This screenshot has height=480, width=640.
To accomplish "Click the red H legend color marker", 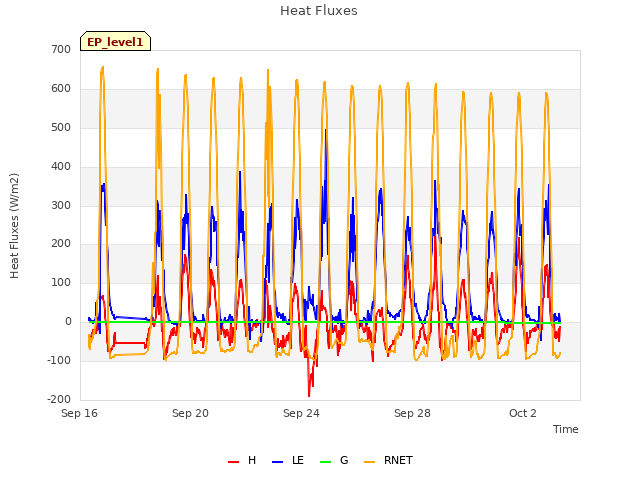I will [233, 462].
